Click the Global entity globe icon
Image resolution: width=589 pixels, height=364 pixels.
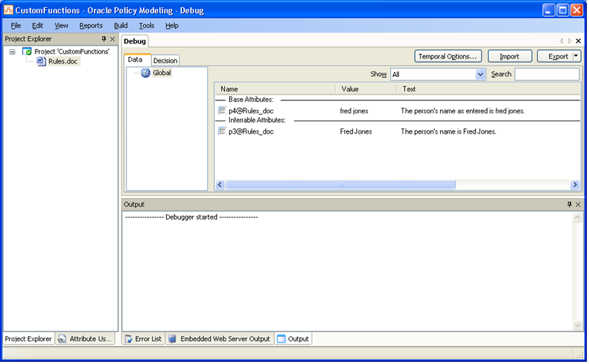pos(145,73)
